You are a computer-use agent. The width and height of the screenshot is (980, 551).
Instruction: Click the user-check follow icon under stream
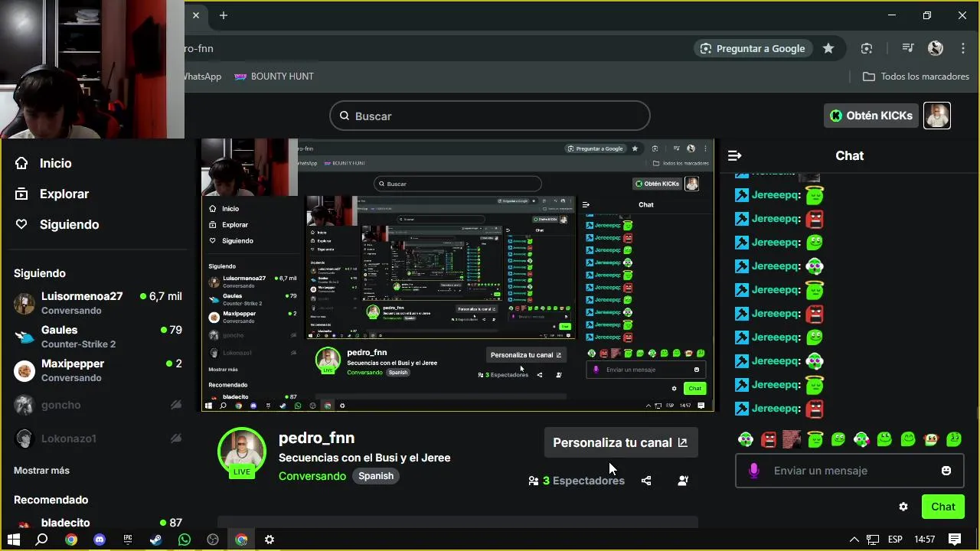(x=683, y=481)
